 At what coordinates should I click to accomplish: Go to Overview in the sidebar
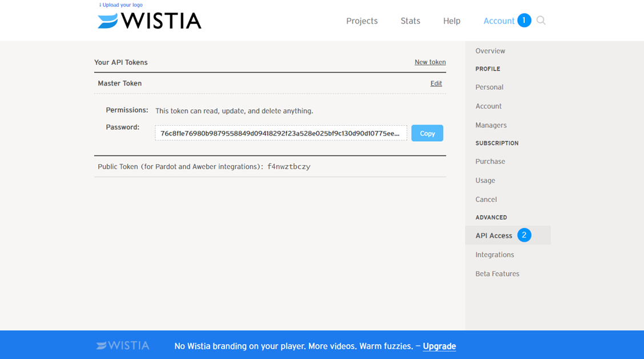coord(490,51)
